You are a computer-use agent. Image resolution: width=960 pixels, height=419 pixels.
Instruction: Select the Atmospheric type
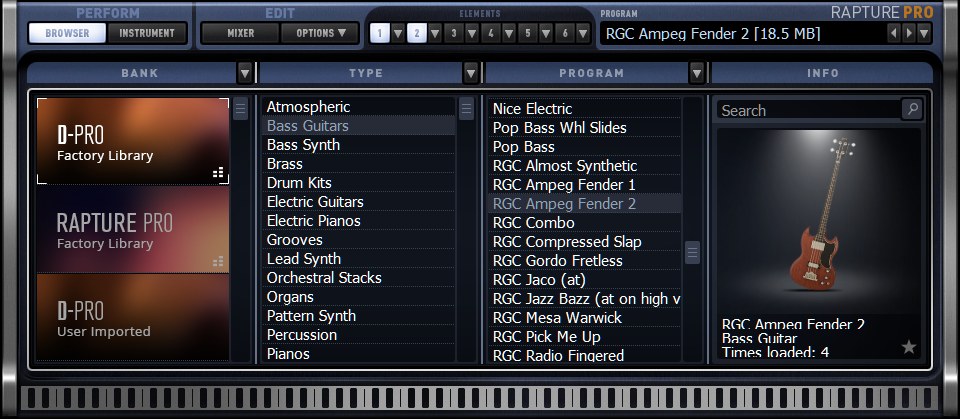[x=359, y=107]
